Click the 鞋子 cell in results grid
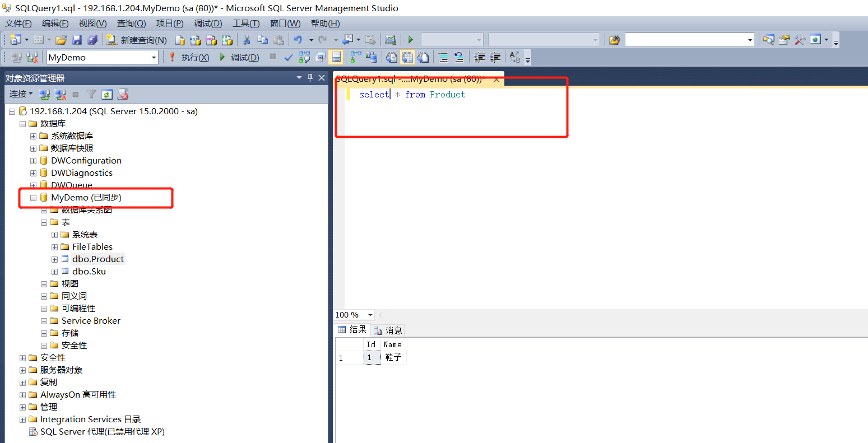Image resolution: width=868 pixels, height=443 pixels. tap(393, 357)
